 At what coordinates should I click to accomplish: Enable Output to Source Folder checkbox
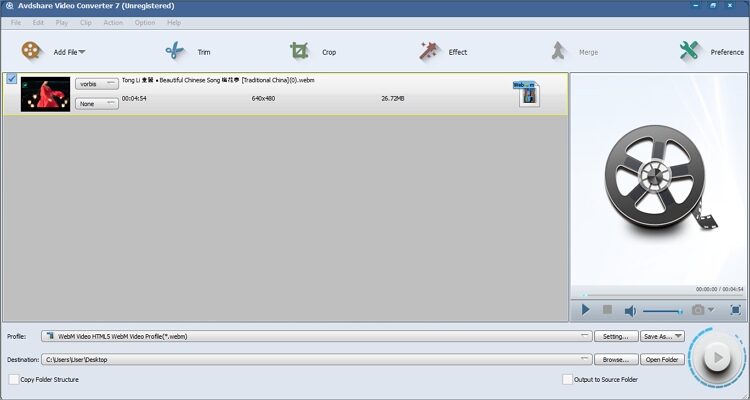click(x=567, y=379)
